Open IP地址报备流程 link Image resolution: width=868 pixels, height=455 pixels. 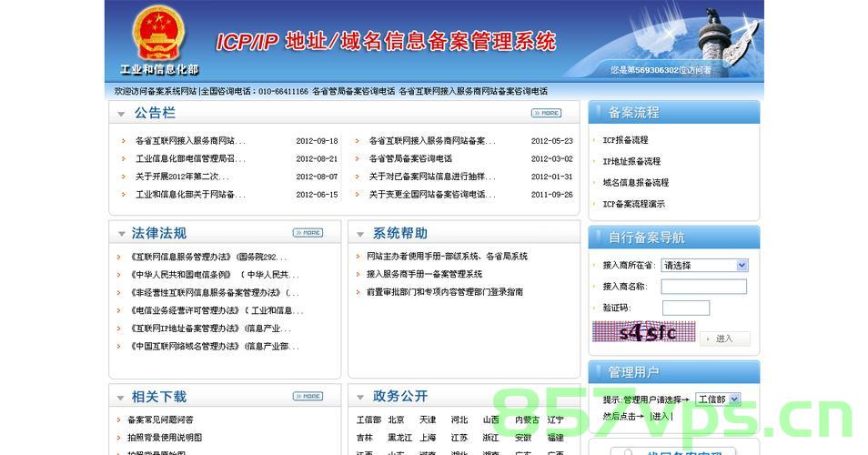pyautogui.click(x=631, y=161)
